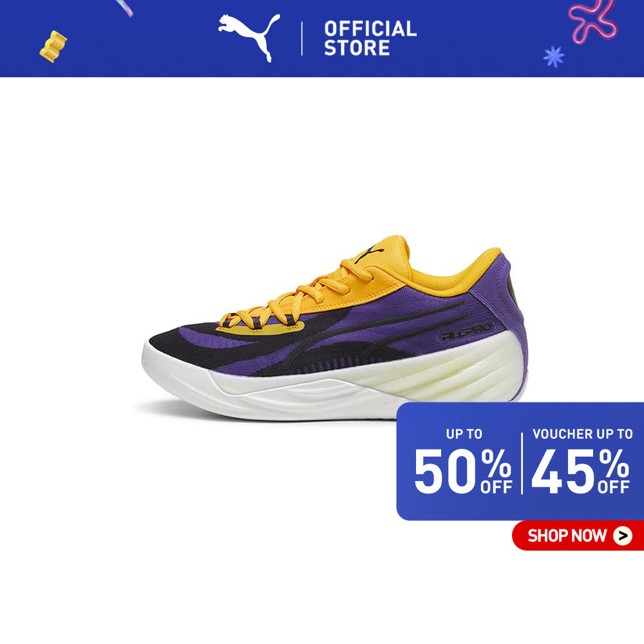The image size is (644, 644).
Task: Click the black Puma logo on shoe tongue
Action: pyautogui.click(x=369, y=253)
